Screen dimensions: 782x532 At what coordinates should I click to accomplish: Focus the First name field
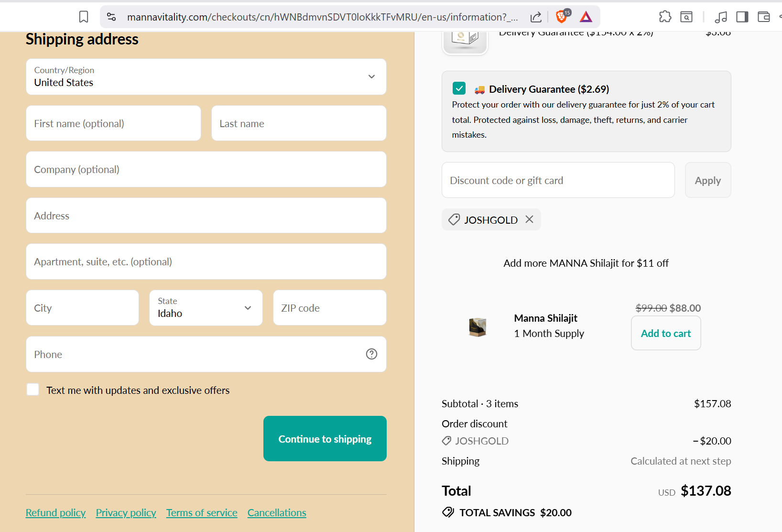click(x=113, y=123)
